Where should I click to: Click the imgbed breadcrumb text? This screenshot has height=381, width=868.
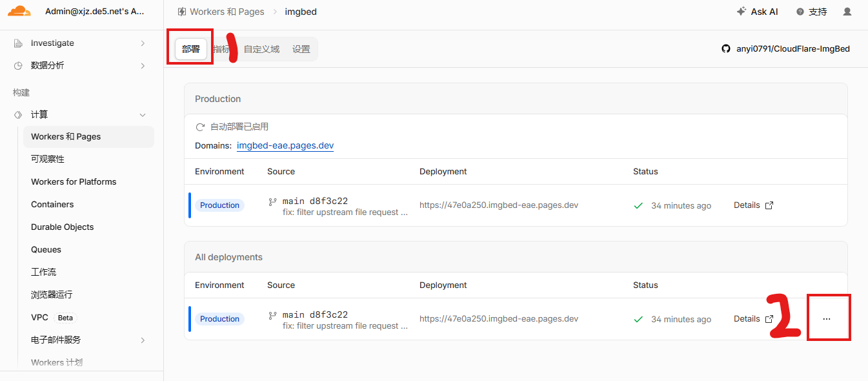pyautogui.click(x=301, y=12)
